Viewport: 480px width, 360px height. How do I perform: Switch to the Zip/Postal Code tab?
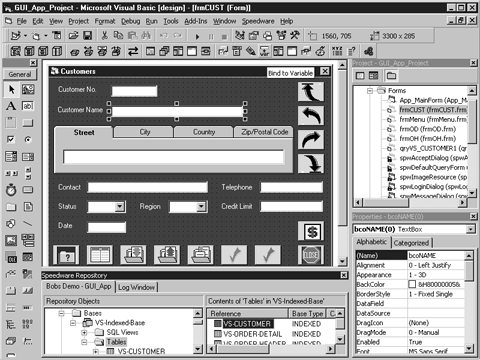pyautogui.click(x=264, y=132)
